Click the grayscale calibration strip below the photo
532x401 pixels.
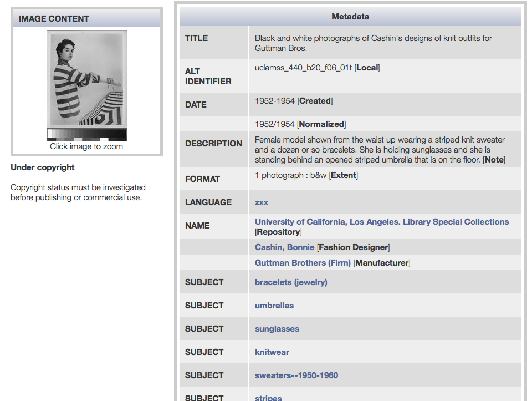(x=86, y=134)
